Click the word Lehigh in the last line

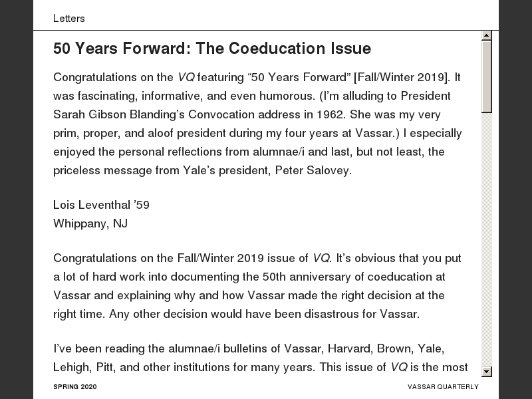[70, 367]
